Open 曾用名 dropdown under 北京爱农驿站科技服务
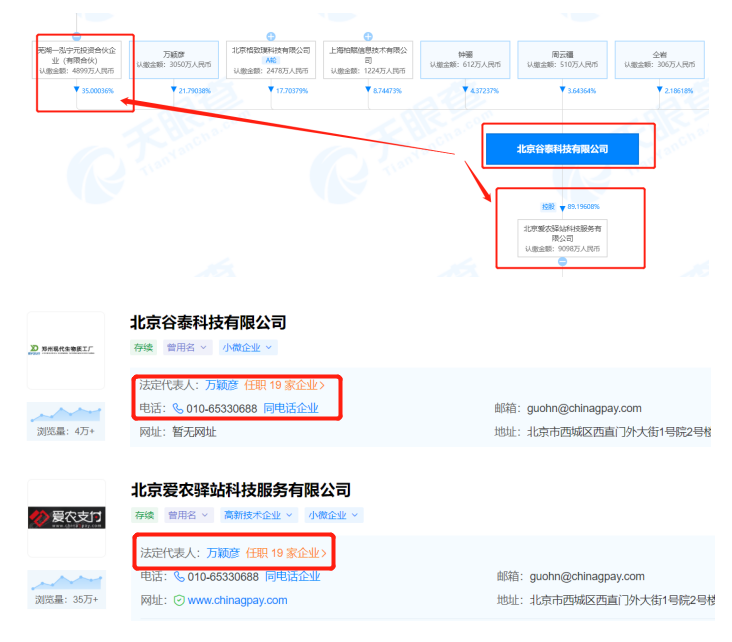The height and width of the screenshot is (642, 732). (x=188, y=515)
